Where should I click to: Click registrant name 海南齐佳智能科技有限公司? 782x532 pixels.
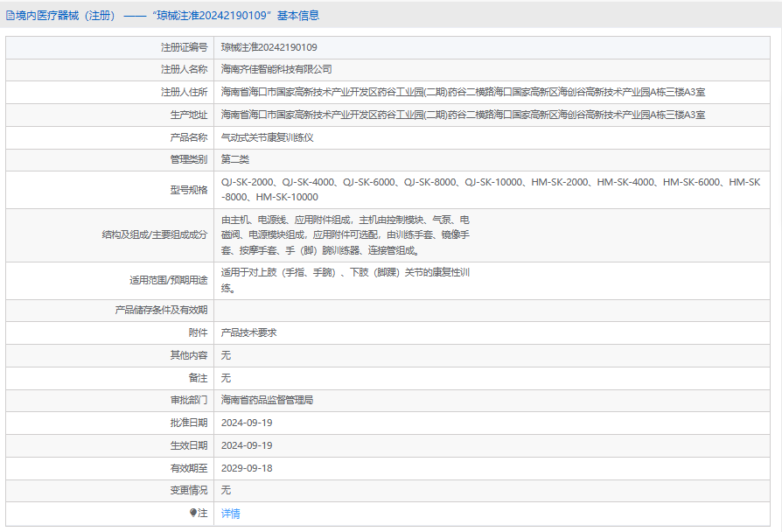276,69
